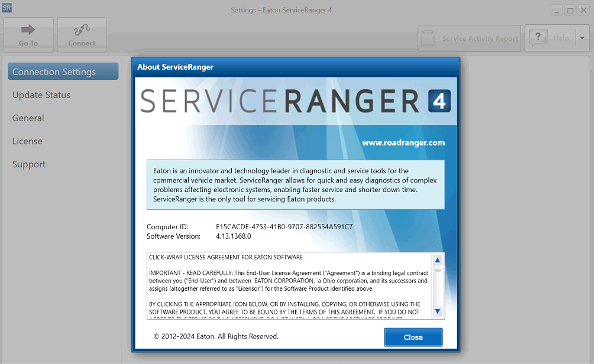This screenshot has height=364, width=595.
Task: Open the www.roadranger.com link
Action: point(403,142)
